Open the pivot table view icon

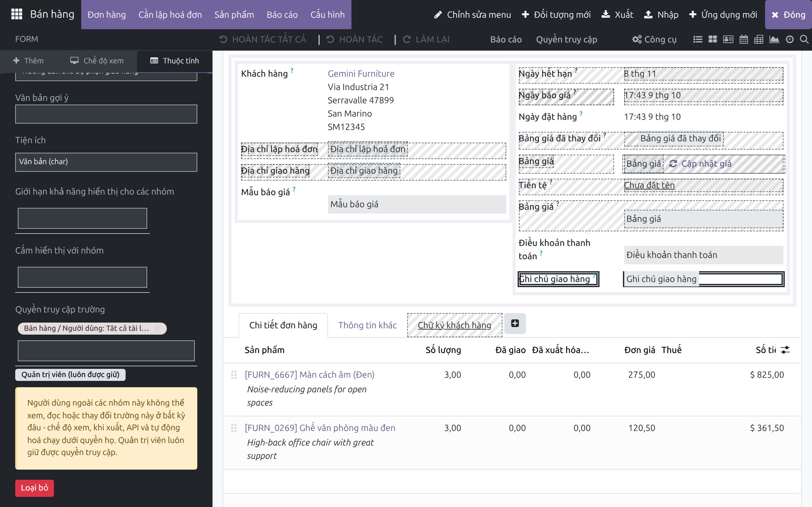[759, 39]
